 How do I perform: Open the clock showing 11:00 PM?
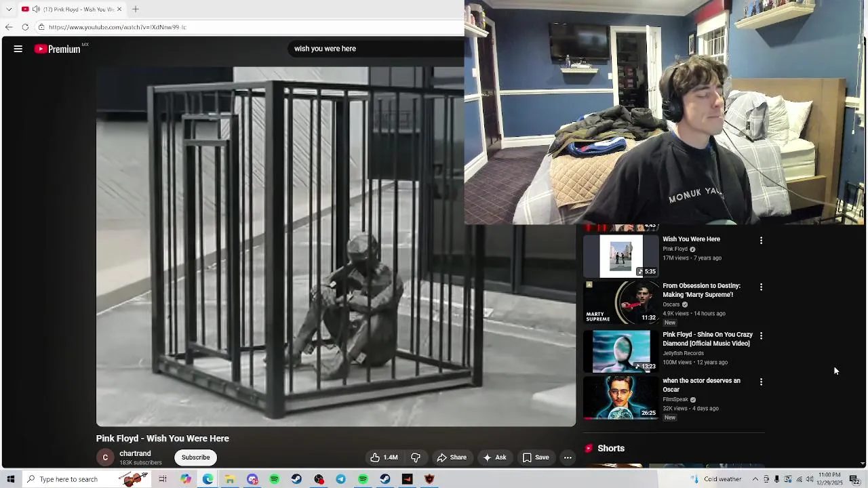(830, 479)
